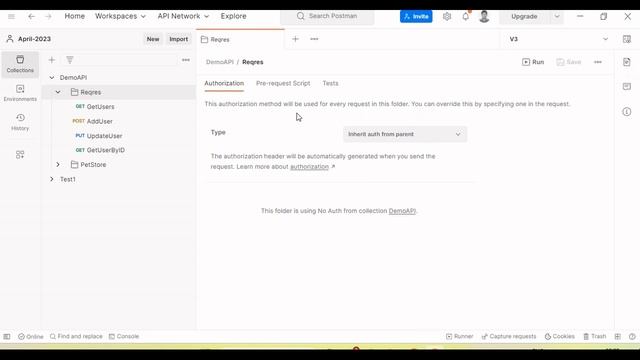Image resolution: width=640 pixels, height=360 pixels.
Task: Open folder more actions ellipsis
Action: click(x=598, y=62)
